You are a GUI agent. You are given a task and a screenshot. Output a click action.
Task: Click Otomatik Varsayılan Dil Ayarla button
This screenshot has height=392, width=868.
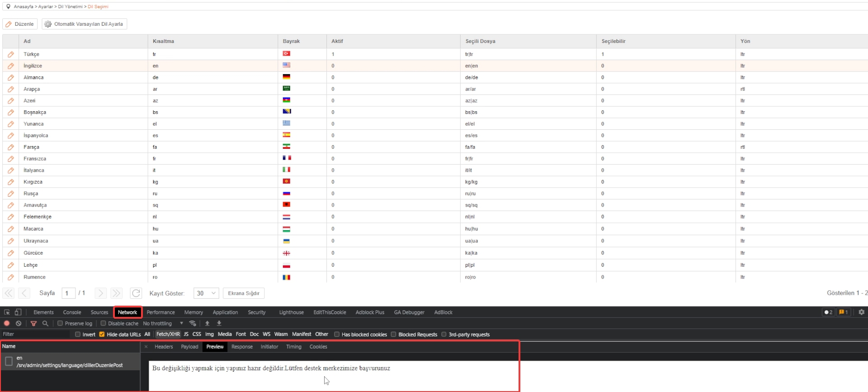tap(85, 24)
